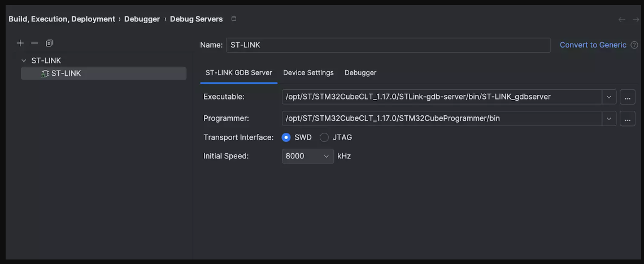Browse for the Programmer folder
The image size is (644, 264).
click(627, 118)
